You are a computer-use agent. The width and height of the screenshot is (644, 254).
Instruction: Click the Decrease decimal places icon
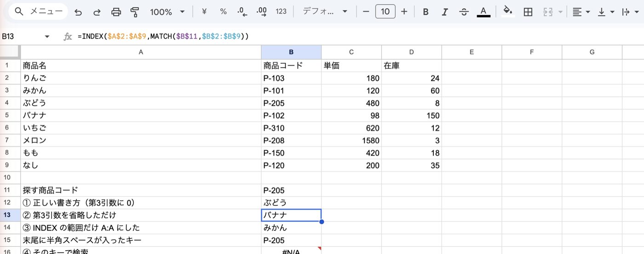point(242,11)
